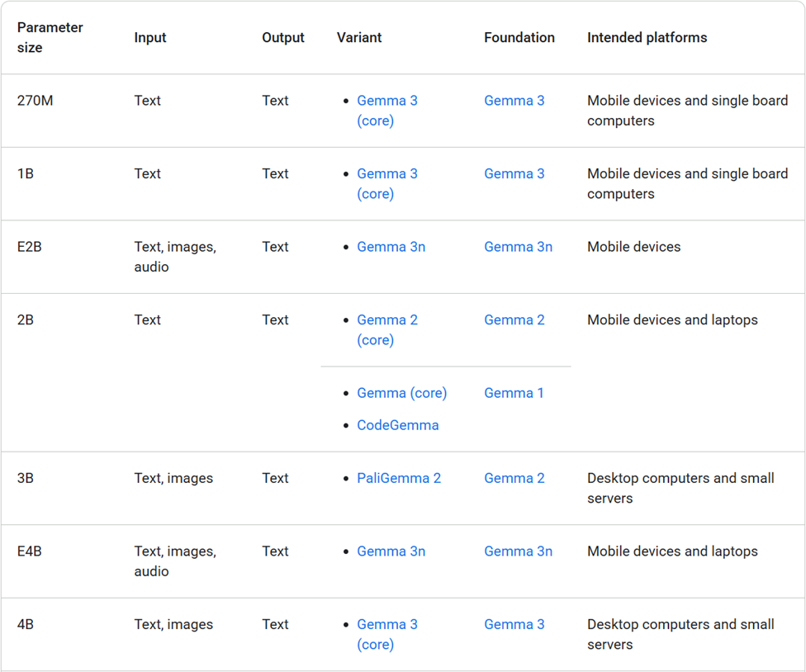Open the Gemma (core) variant link
Image resolution: width=806 pixels, height=672 pixels.
pyautogui.click(x=402, y=393)
